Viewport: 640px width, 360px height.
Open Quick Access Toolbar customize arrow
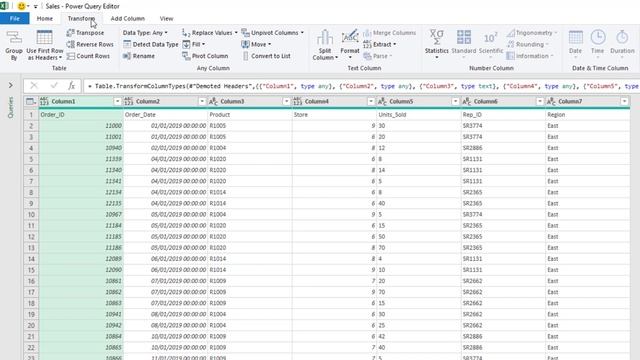coord(36,7)
